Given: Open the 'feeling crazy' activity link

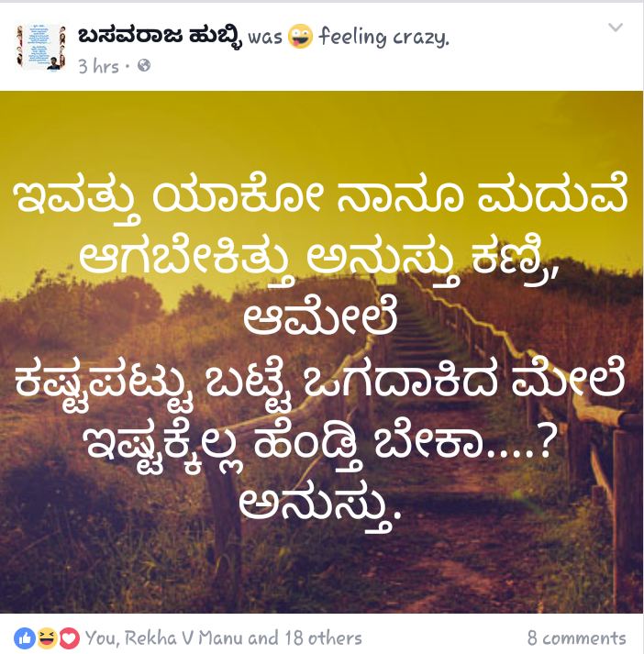Looking at the screenshot, I should click(x=383, y=37).
